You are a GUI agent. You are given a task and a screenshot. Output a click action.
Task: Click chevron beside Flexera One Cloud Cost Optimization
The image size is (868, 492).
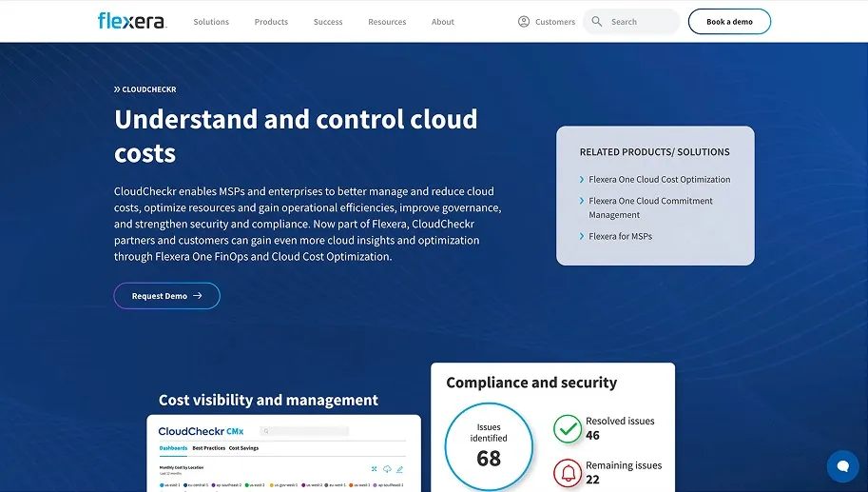coord(582,180)
